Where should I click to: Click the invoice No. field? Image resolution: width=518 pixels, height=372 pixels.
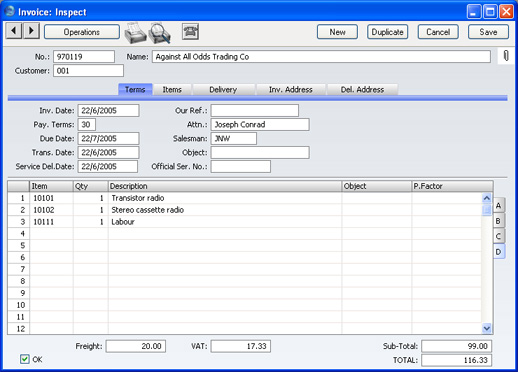tap(84, 57)
